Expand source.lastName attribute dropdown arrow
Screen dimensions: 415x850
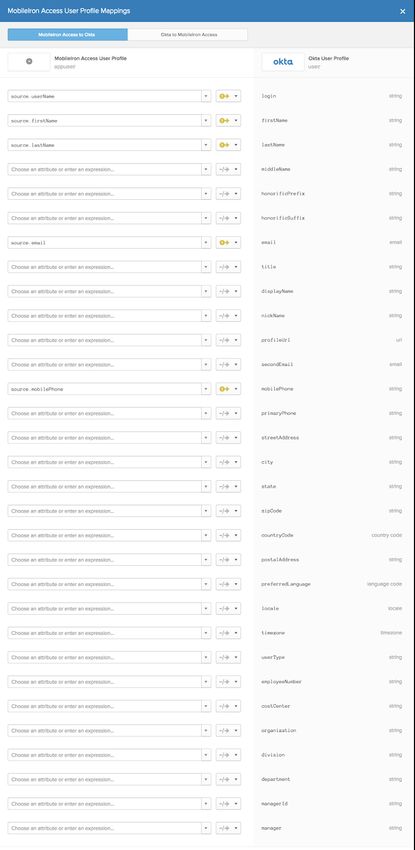pos(206,145)
